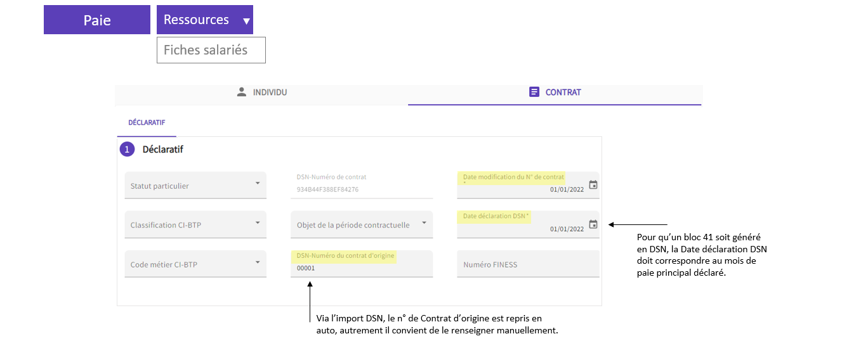Select Fiches salariés menu entry

tap(211, 50)
